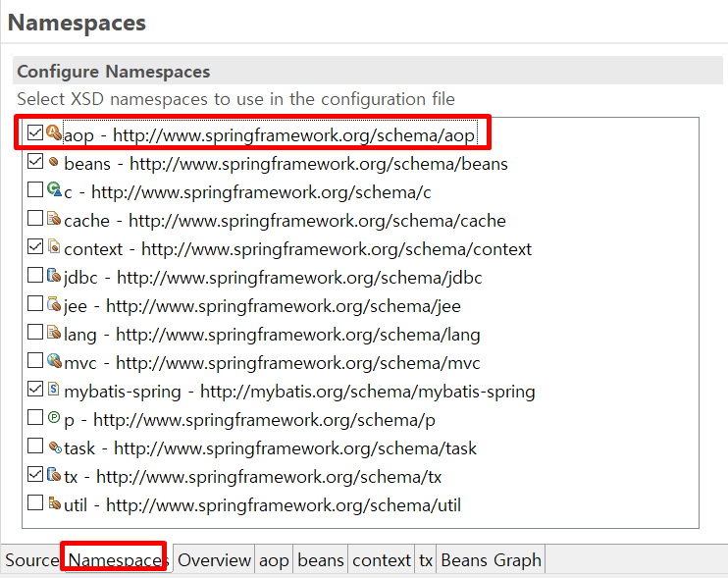The width and height of the screenshot is (728, 578).
Task: Select the util schema URL row text
Action: (262, 505)
